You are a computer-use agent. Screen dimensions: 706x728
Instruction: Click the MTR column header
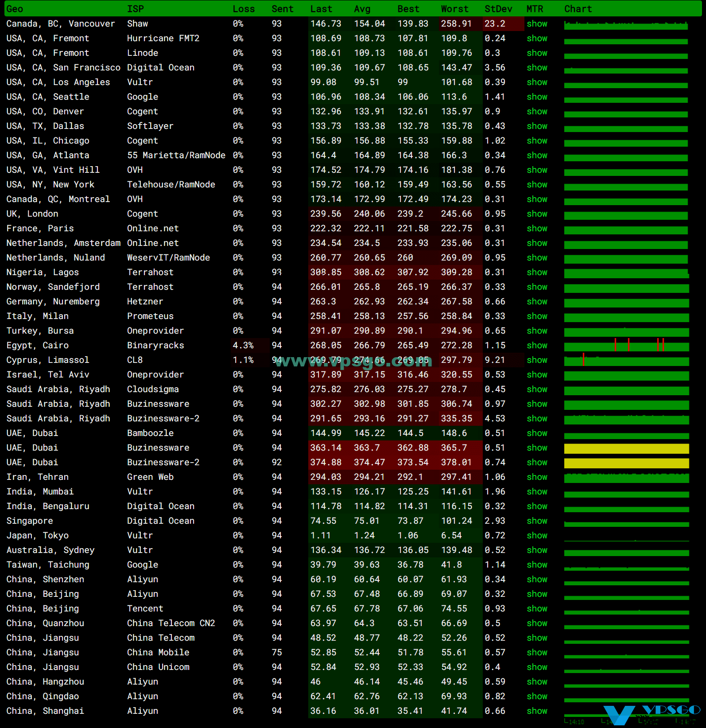click(535, 9)
